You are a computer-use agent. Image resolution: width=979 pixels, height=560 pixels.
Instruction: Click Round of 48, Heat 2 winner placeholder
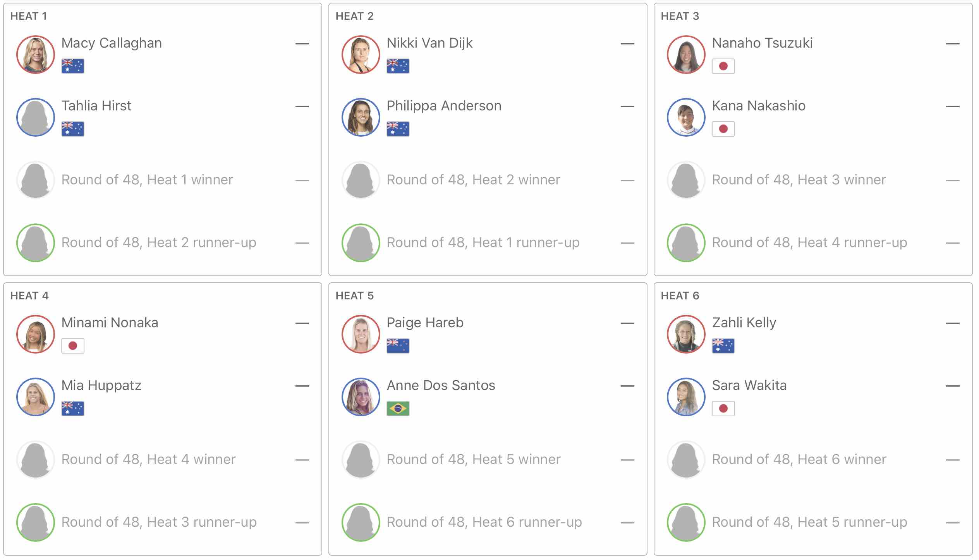(473, 180)
